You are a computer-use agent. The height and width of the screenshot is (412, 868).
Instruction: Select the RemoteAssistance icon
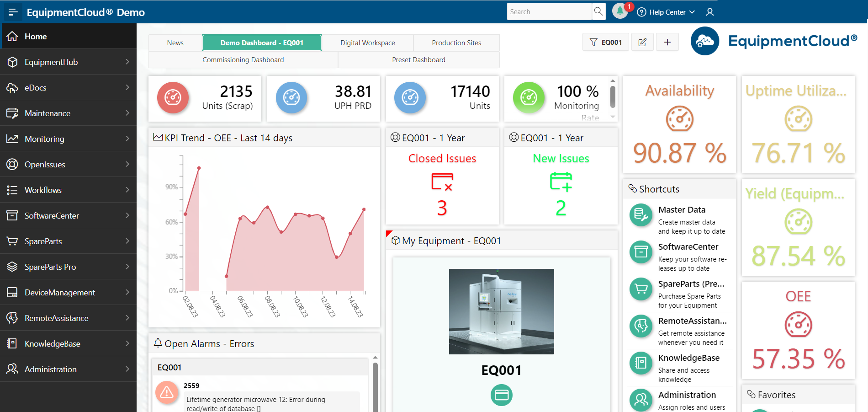(12, 318)
